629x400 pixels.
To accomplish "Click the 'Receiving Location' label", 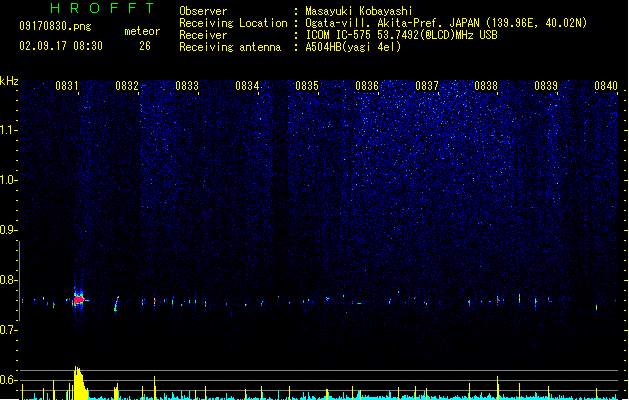I will [x=233, y=23].
